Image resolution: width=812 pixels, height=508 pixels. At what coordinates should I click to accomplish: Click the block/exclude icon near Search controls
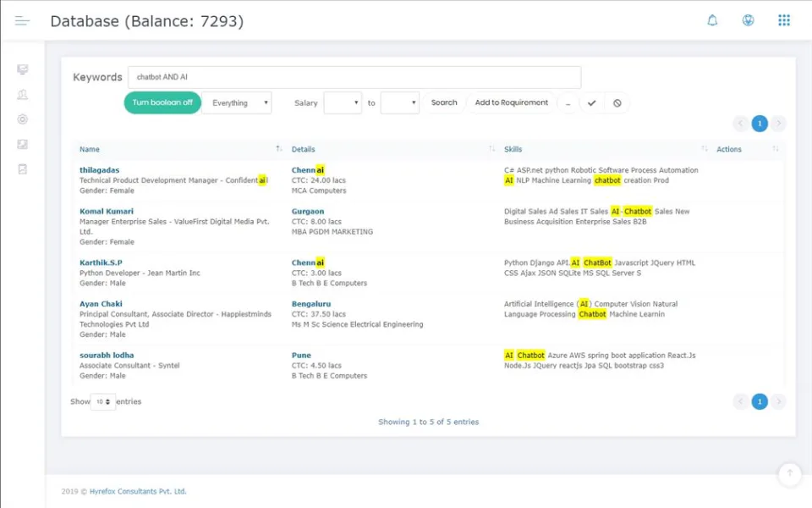pos(617,102)
